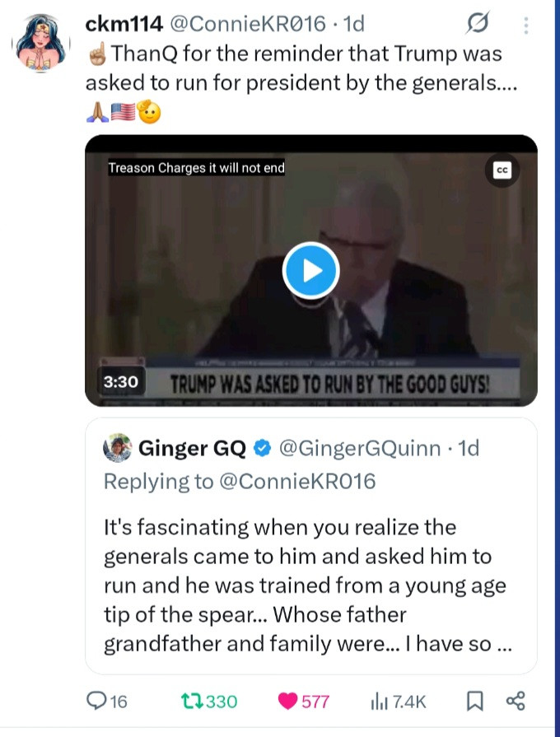The width and height of the screenshot is (560, 737).
Task: Share this post via share icon
Action: pyautogui.click(x=516, y=701)
